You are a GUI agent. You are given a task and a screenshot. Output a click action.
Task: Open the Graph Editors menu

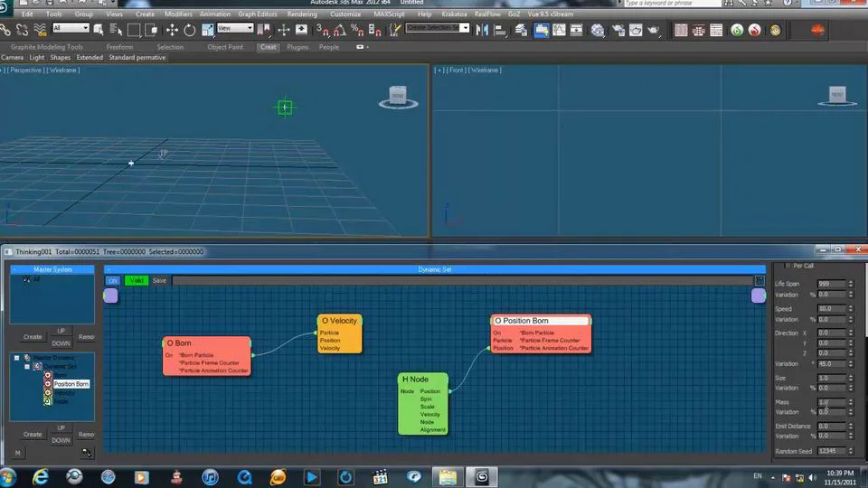258,14
